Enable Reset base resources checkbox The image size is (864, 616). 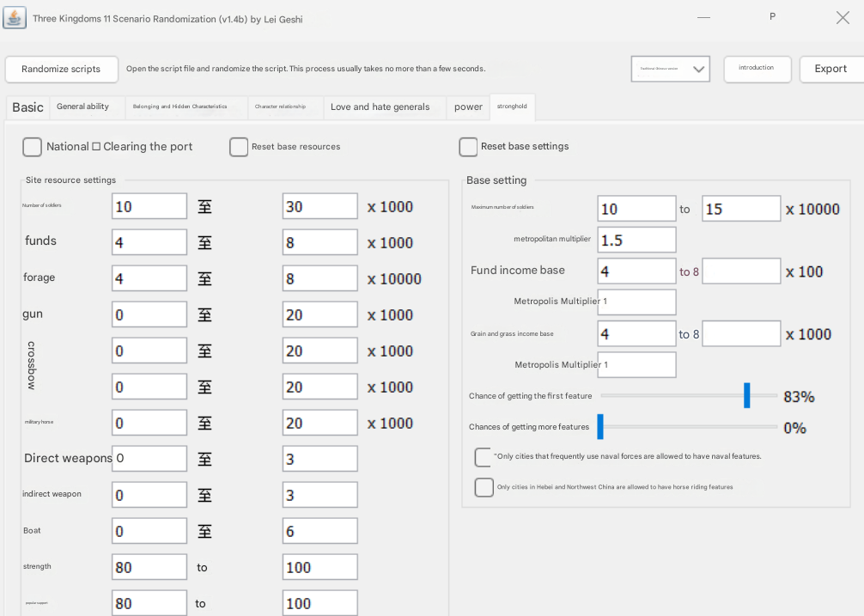pyautogui.click(x=239, y=147)
